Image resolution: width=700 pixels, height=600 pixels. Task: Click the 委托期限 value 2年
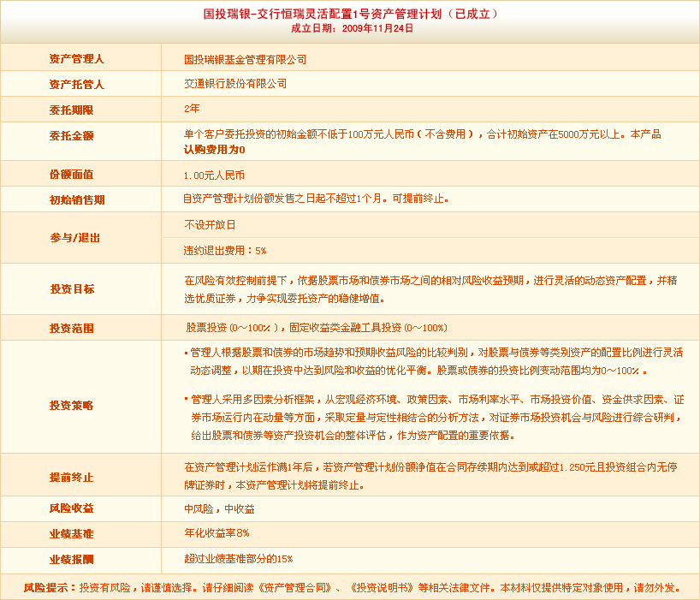(x=192, y=109)
